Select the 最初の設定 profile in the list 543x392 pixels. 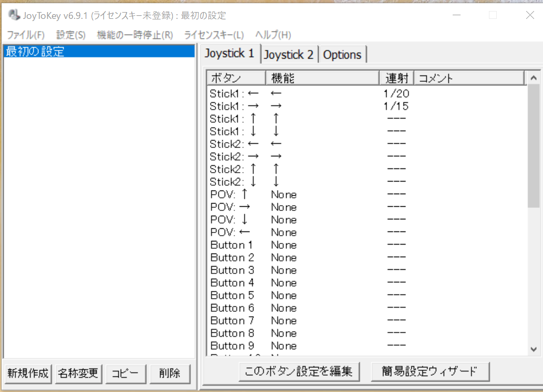(99, 51)
